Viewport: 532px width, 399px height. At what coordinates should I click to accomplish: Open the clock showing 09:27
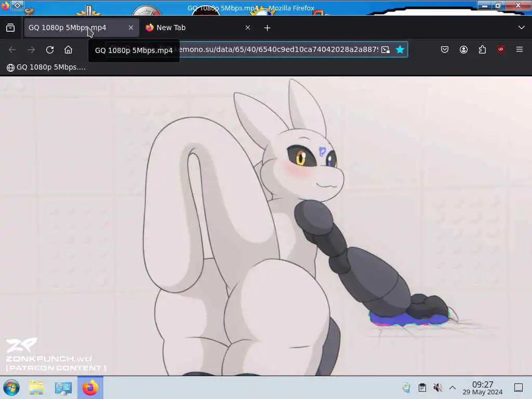(x=483, y=388)
